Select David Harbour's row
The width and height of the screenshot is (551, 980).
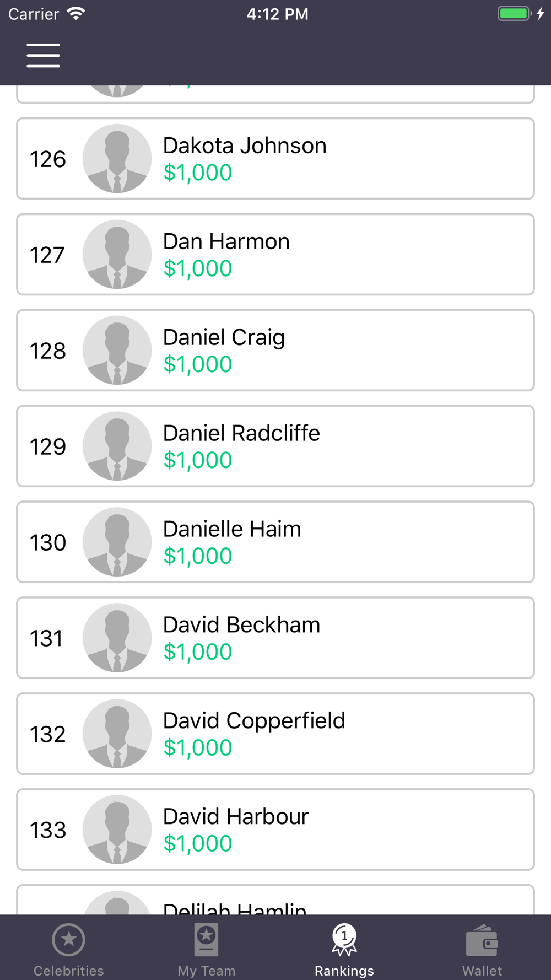point(275,830)
